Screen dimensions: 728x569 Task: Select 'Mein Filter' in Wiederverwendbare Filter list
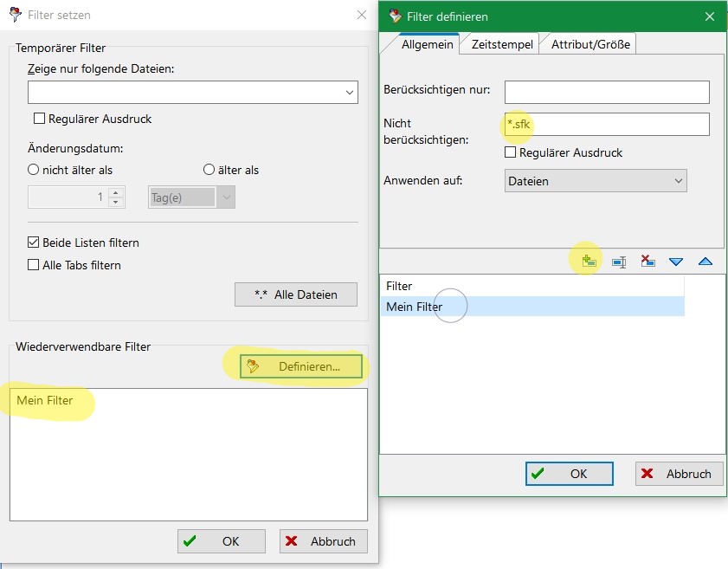[44, 400]
